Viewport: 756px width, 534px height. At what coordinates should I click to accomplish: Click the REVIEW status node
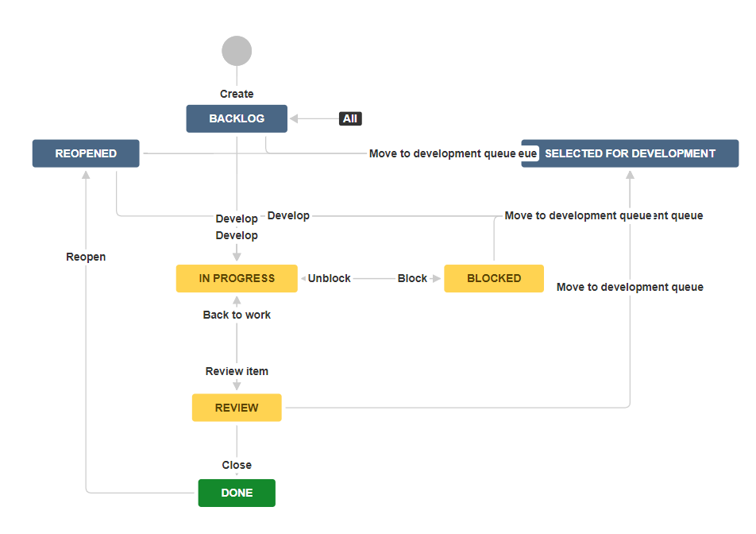pyautogui.click(x=237, y=407)
